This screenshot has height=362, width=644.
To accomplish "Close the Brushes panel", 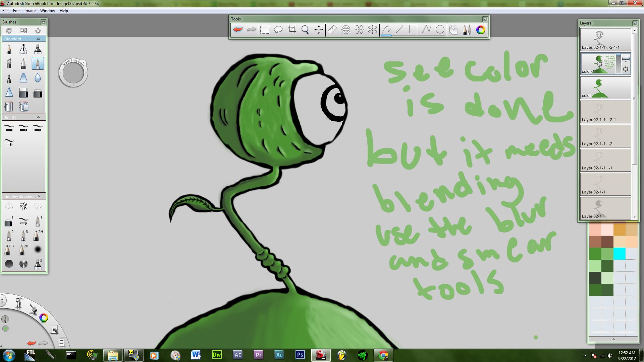I will tap(43, 22).
